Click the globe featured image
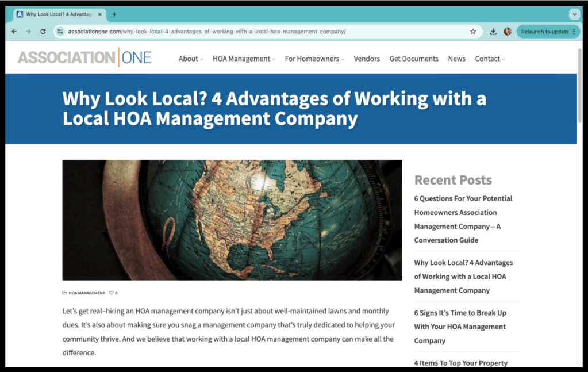The width and height of the screenshot is (588, 372). (232, 220)
